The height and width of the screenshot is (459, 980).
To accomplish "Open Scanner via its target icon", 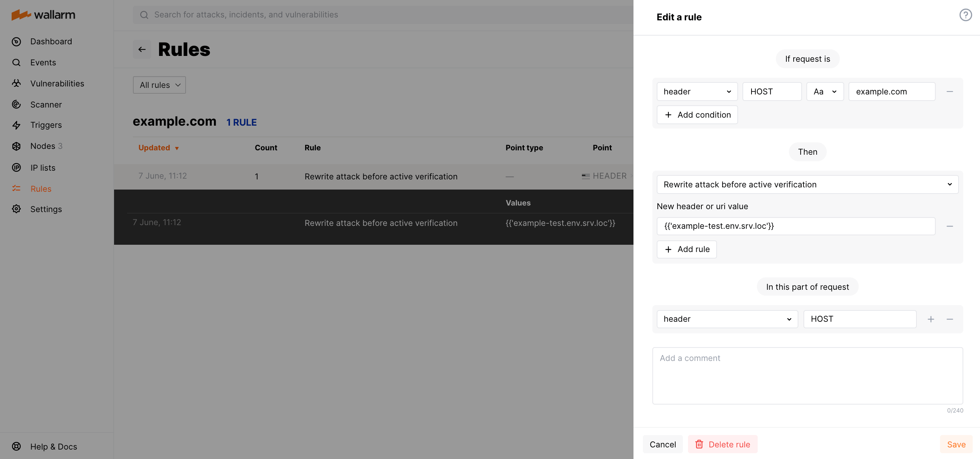I will [x=16, y=104].
